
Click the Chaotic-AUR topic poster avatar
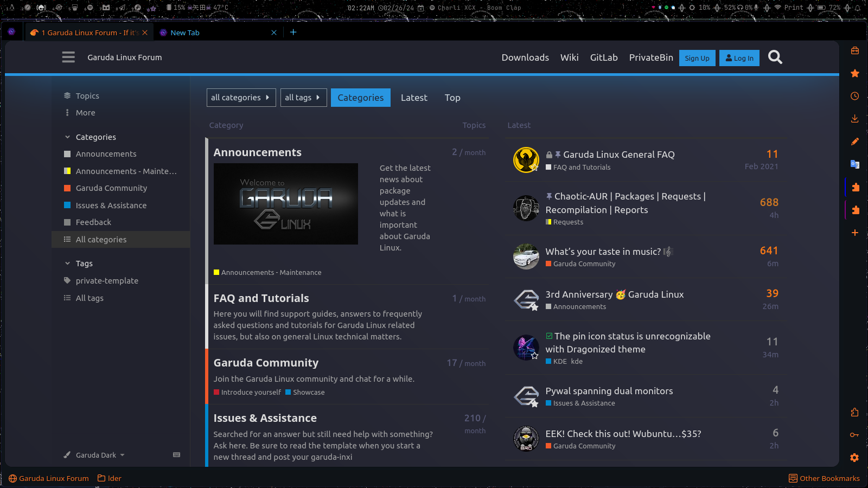click(526, 208)
